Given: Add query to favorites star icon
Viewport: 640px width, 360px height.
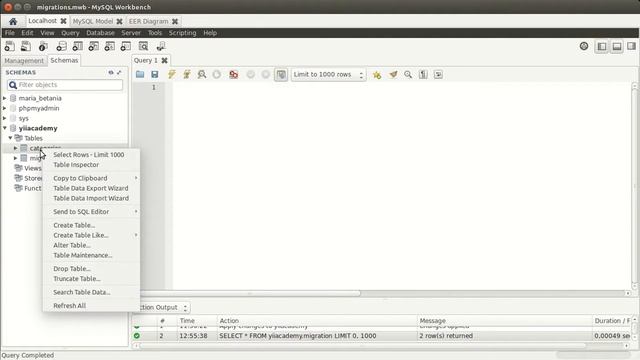Looking at the screenshot, I should [377, 74].
